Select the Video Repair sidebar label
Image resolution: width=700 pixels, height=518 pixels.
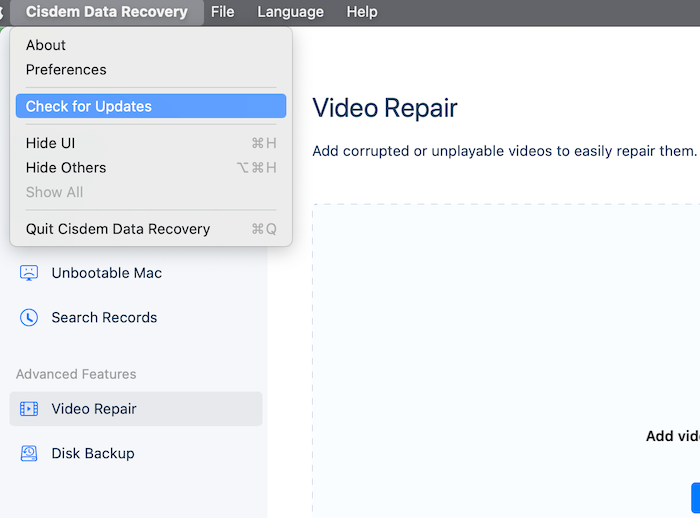click(94, 409)
